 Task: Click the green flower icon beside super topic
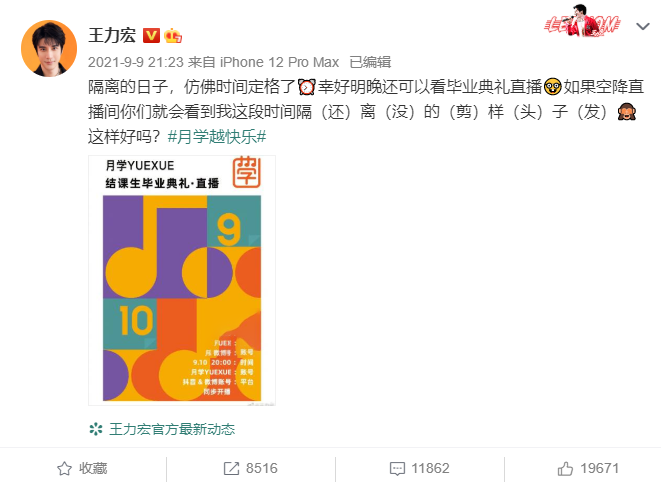(x=96, y=429)
